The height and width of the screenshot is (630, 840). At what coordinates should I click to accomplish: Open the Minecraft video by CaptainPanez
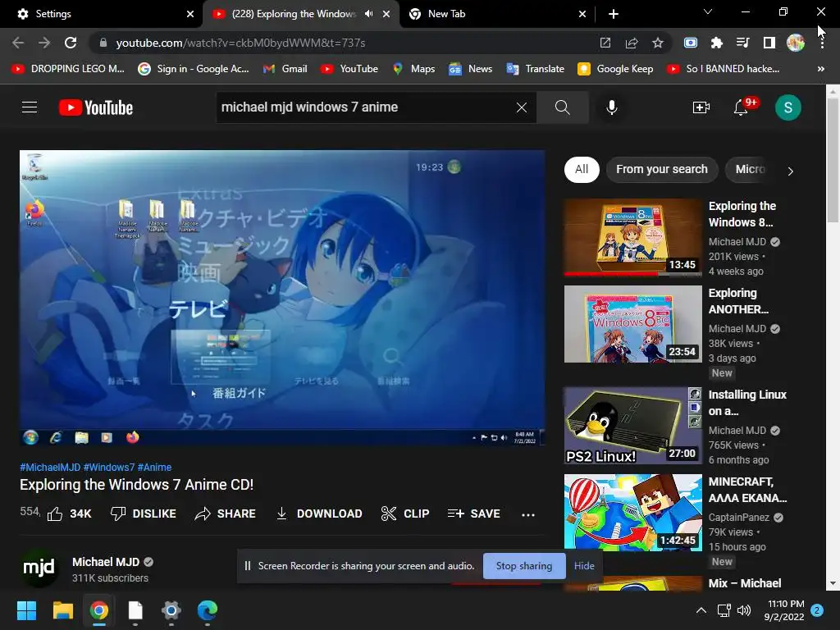[632, 513]
